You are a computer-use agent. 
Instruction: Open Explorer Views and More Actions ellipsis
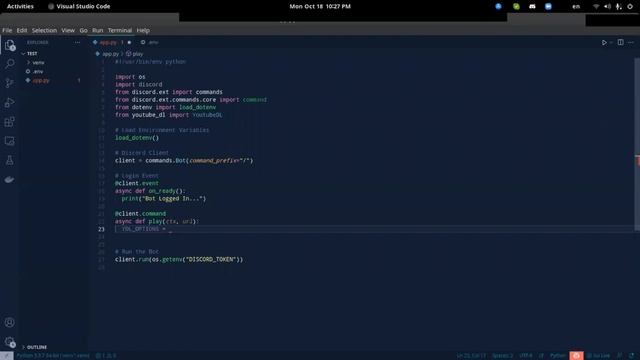[x=77, y=42]
